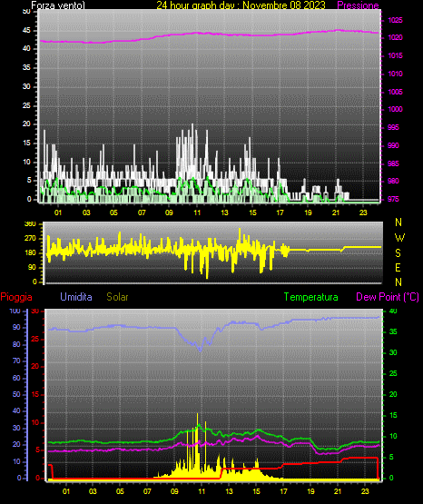The height and width of the screenshot is (504, 423).
Task: Click hour 21 on wind graph axis
Action: pyautogui.click(x=336, y=212)
